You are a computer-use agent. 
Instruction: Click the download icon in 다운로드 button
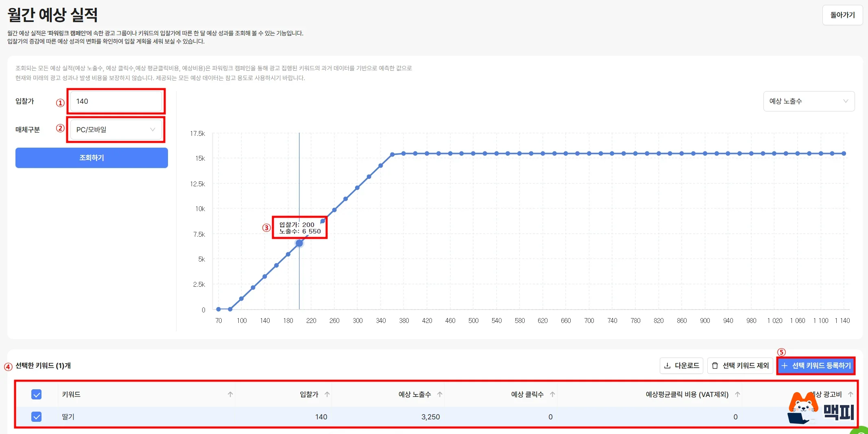tap(667, 366)
